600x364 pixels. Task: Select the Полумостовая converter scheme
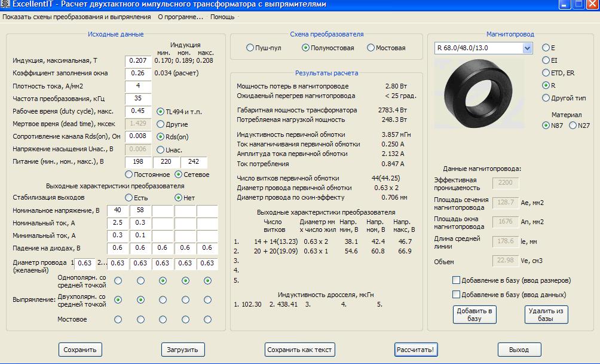[305, 48]
